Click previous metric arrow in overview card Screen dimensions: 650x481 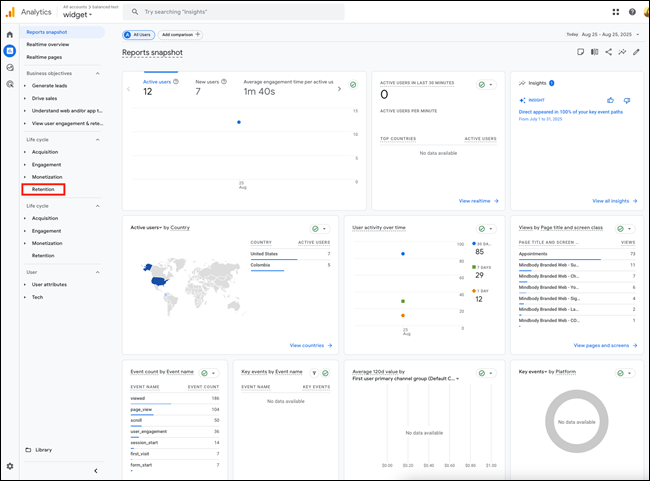[129, 89]
